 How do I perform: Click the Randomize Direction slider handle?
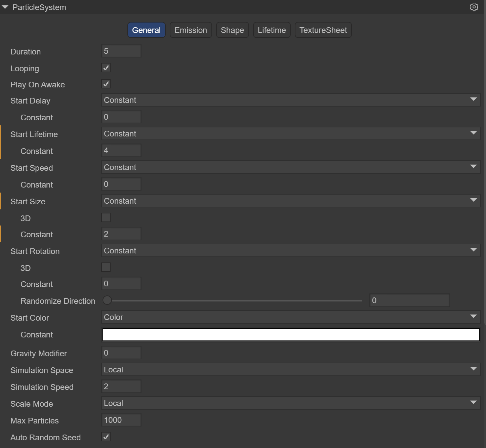tap(107, 300)
